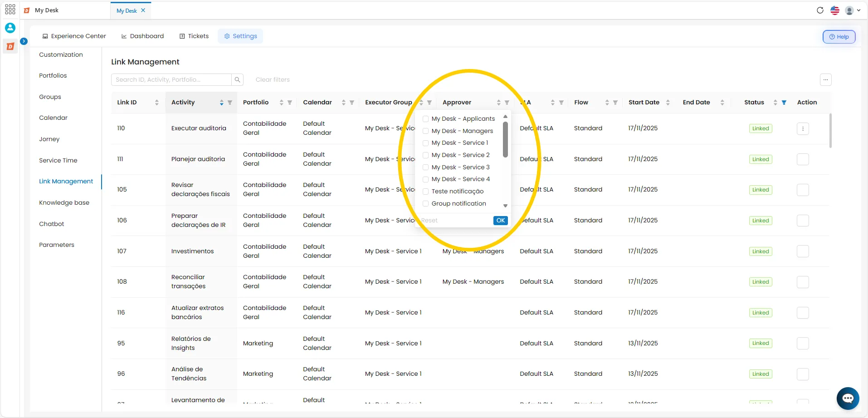Viewport: 868px width, 418px height.
Task: Sort by the Start Date column arrows
Action: [668, 103]
